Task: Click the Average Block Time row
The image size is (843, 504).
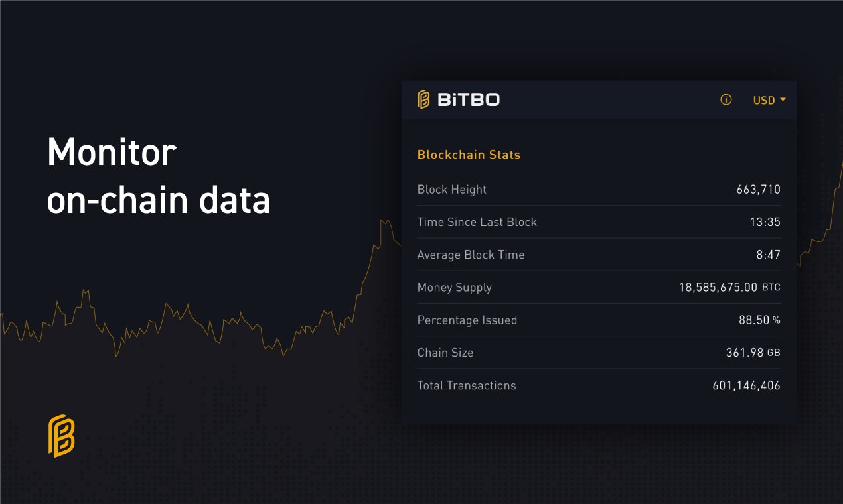Action: tap(471, 255)
